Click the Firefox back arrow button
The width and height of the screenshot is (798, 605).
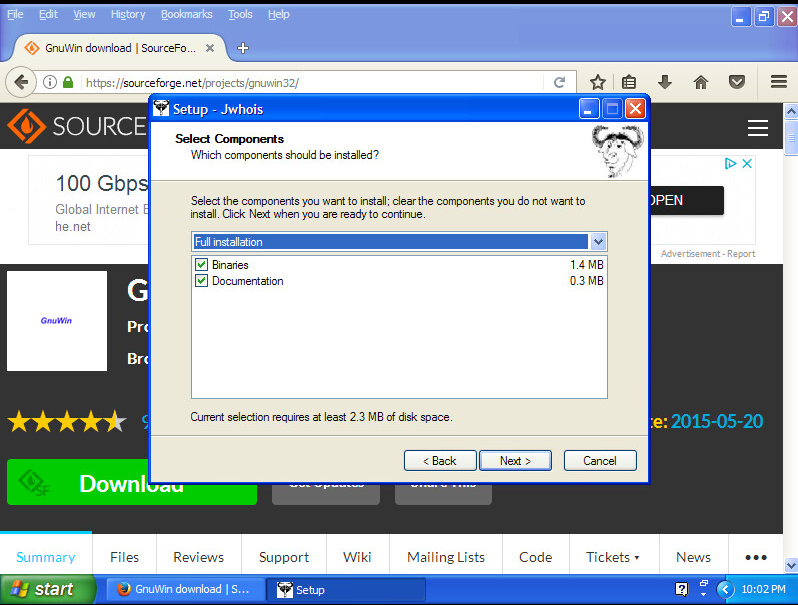[x=21, y=82]
